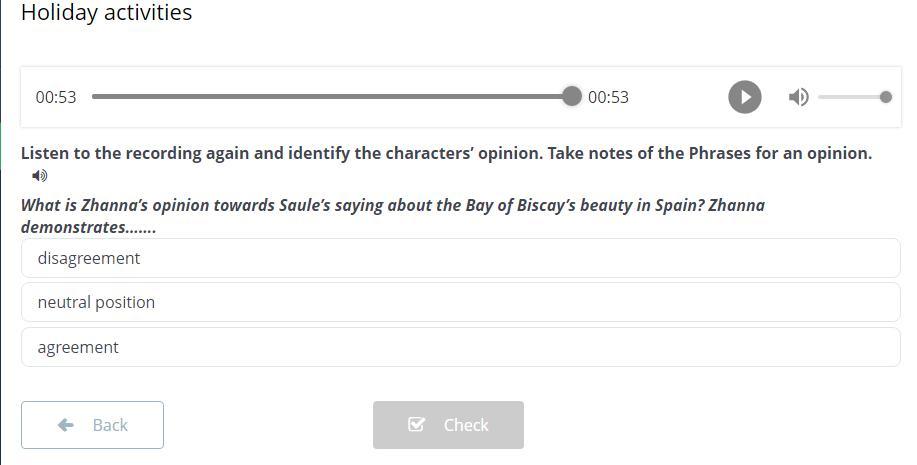
Task: Click the audio progress handle
Action: 571,96
